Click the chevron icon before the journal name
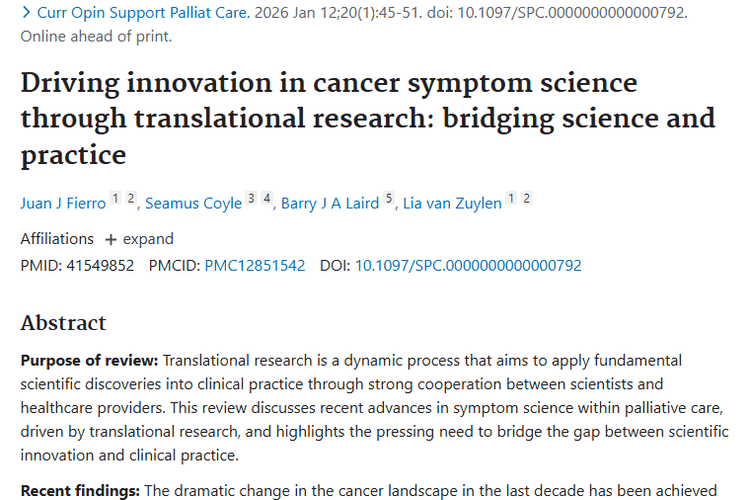The image size is (750, 500). click(26, 15)
